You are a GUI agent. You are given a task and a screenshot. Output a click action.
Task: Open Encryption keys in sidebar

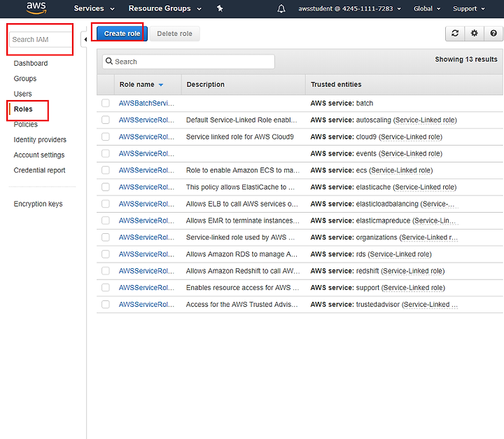coord(38,204)
